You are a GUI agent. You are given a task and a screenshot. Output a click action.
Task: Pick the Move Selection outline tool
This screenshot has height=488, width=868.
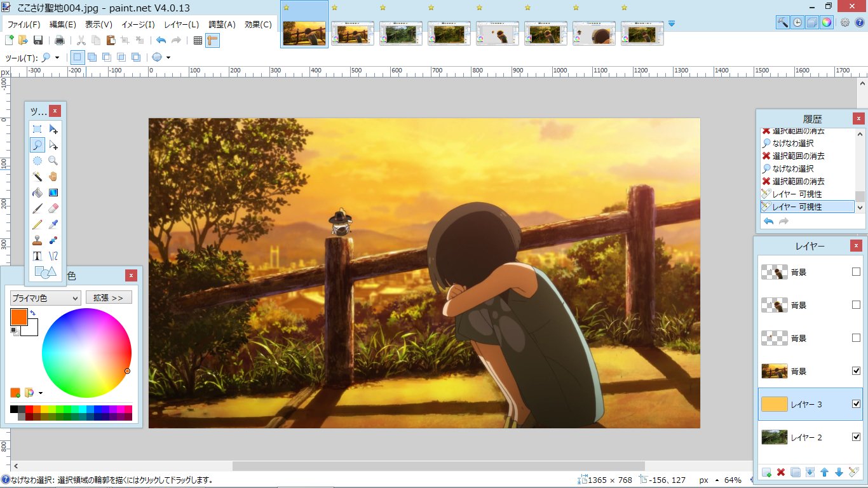[x=53, y=145]
